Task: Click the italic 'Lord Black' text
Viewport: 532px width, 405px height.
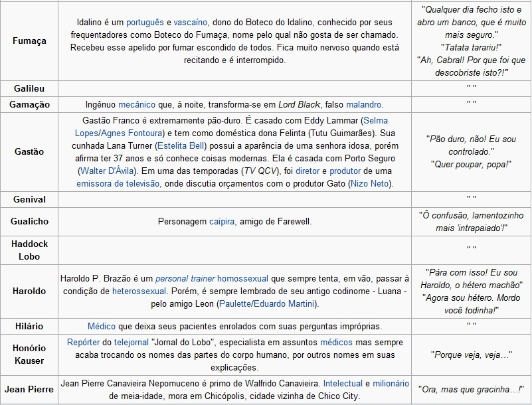Action: point(299,104)
